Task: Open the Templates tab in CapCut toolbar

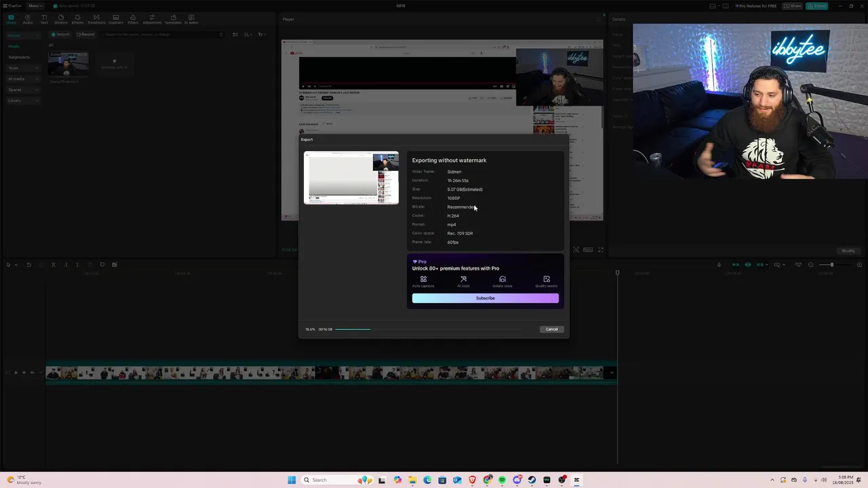Action: [x=173, y=19]
